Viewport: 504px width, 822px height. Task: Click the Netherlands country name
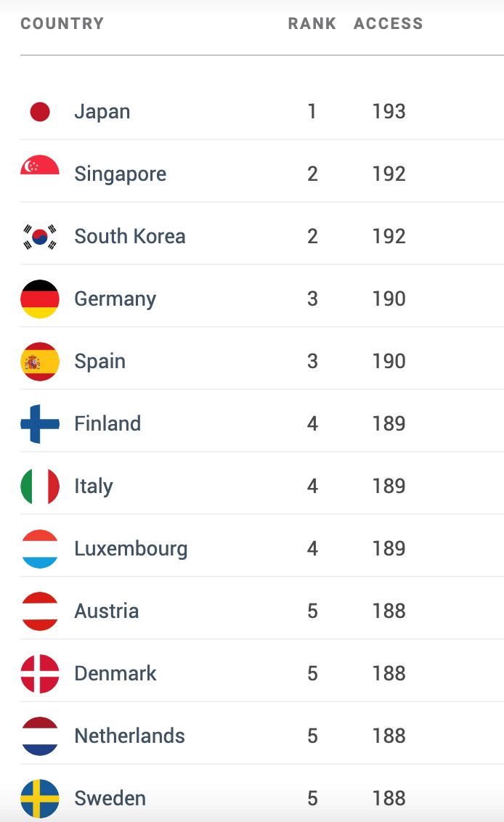coord(129,736)
